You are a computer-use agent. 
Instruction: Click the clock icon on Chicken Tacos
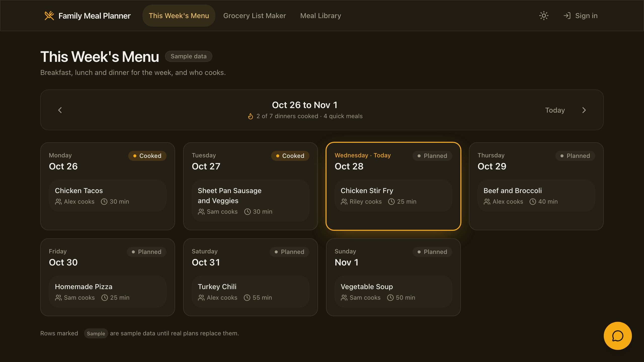tap(104, 202)
